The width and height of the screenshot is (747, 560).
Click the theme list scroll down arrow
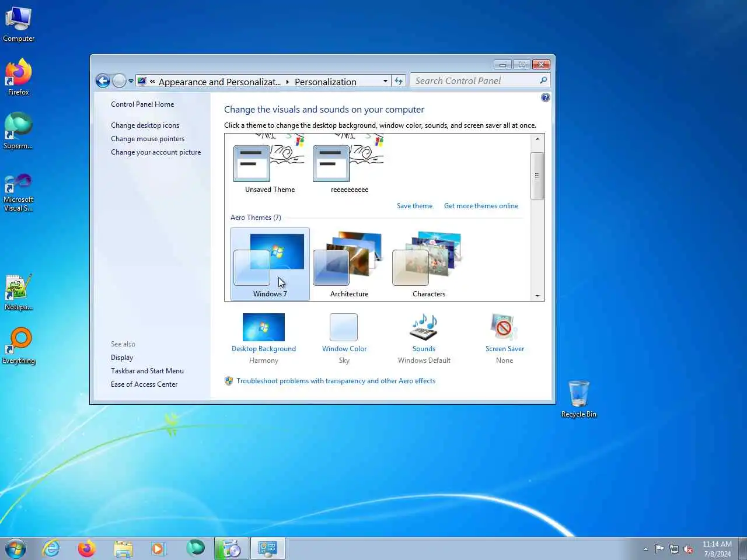[x=537, y=296]
